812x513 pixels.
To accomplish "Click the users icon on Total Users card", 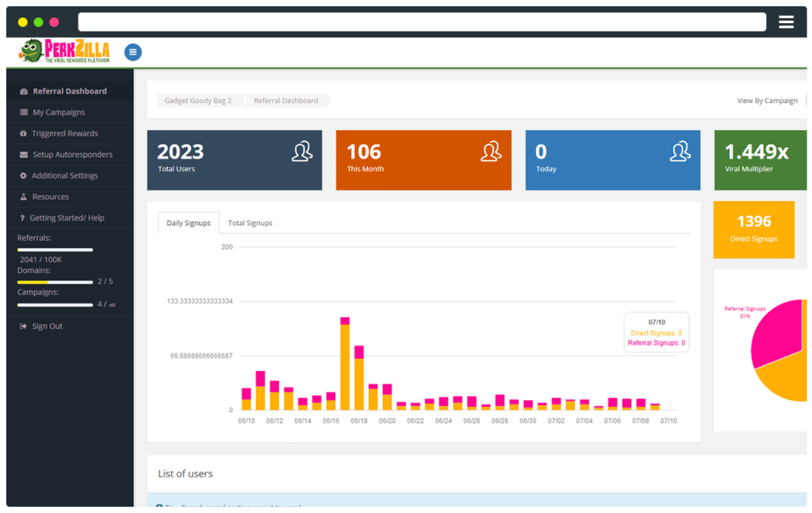I will tap(301, 152).
